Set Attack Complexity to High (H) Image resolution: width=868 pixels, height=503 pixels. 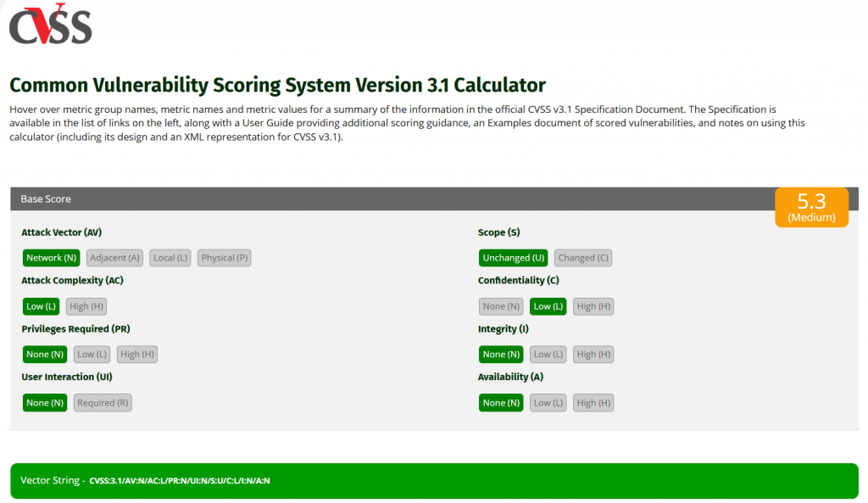86,306
